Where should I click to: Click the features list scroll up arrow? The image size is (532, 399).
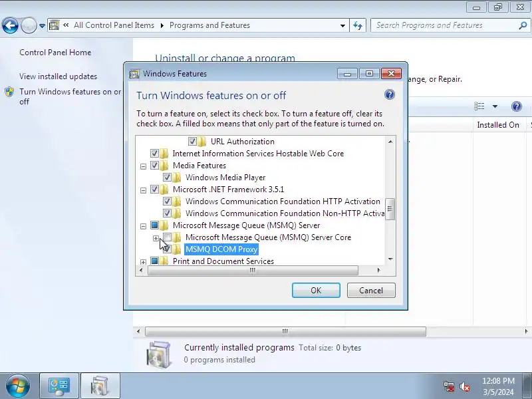[390, 142]
